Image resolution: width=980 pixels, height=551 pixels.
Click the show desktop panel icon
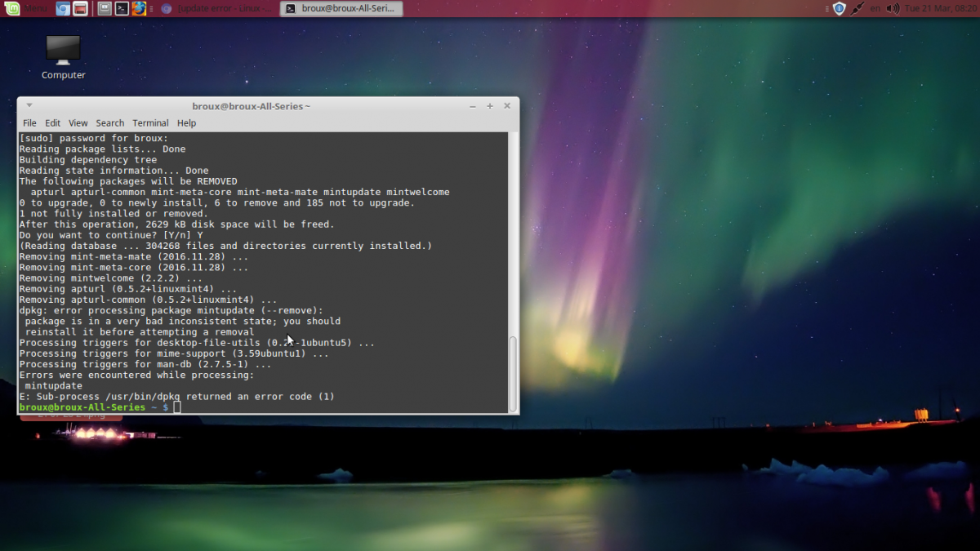click(105, 9)
